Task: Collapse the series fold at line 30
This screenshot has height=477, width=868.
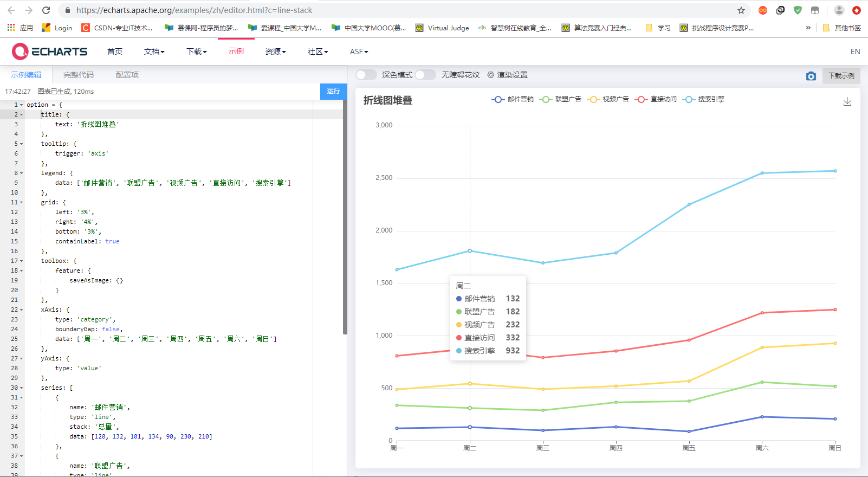Action: tap(22, 388)
